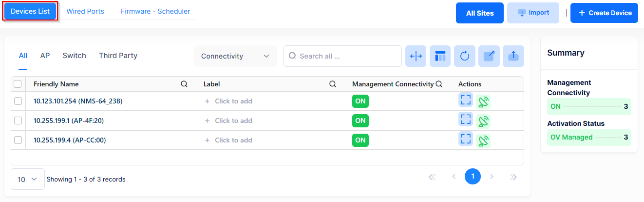This screenshot has width=644, height=202.
Task: Click expand icon for NMS-64_238 row
Action: point(466,100)
